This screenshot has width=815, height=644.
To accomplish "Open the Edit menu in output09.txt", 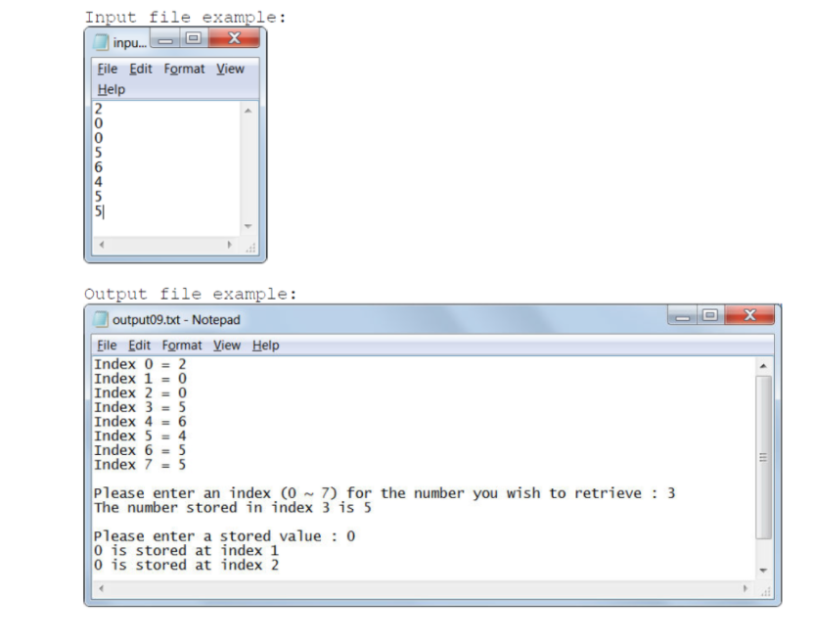I will point(139,345).
